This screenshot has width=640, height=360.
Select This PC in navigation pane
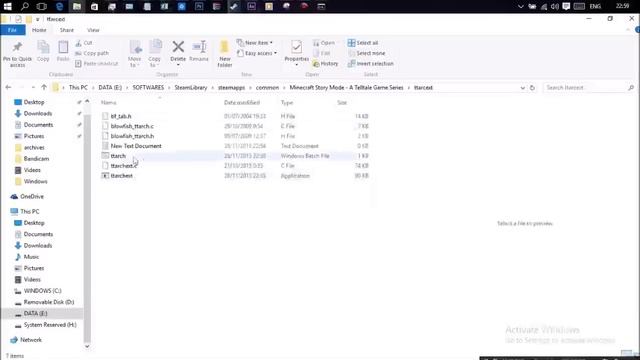(x=30, y=211)
